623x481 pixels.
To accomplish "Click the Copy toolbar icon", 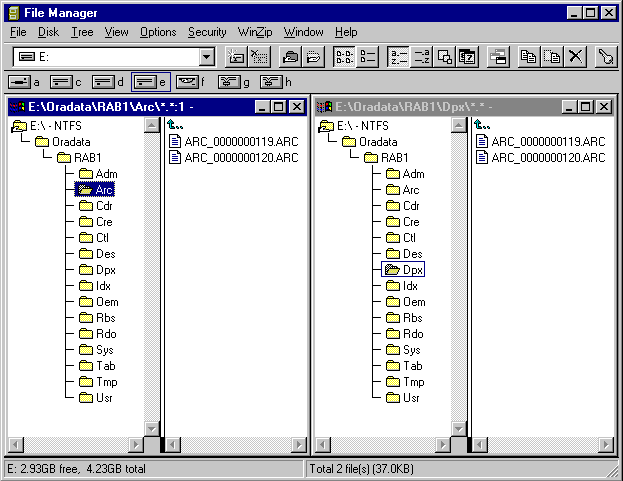I will click(x=527, y=57).
